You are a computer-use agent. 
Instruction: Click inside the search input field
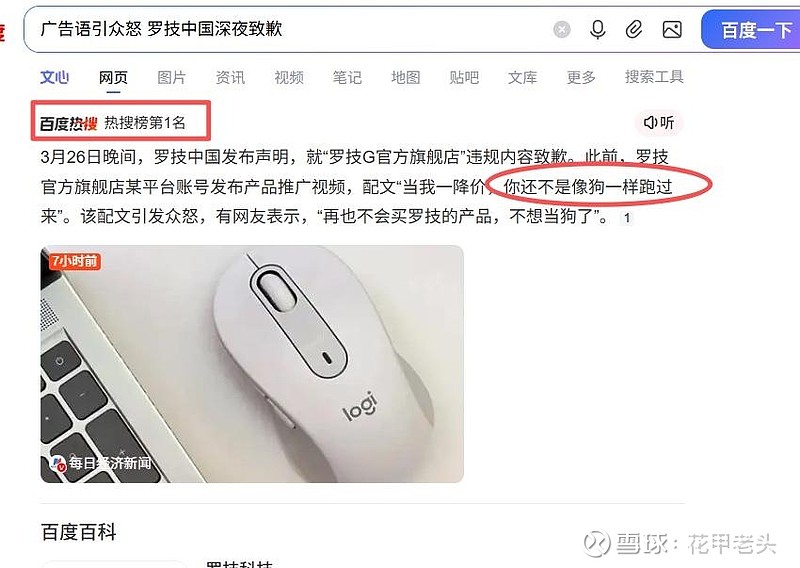point(291,29)
